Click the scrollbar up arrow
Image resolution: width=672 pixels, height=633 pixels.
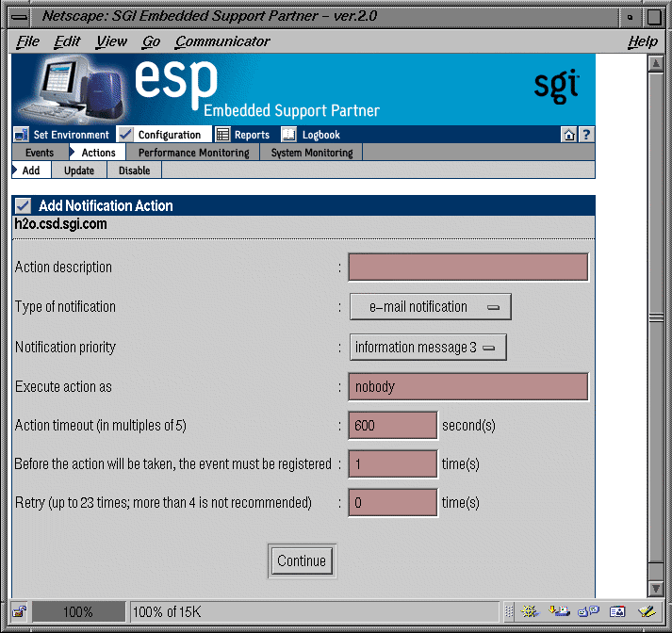pos(656,63)
